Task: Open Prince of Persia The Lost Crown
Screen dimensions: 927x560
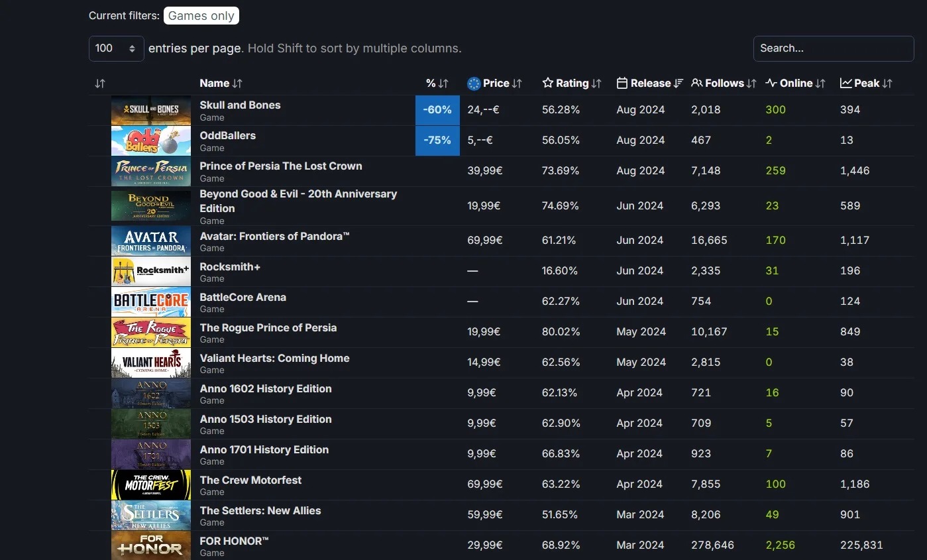Action: click(280, 166)
